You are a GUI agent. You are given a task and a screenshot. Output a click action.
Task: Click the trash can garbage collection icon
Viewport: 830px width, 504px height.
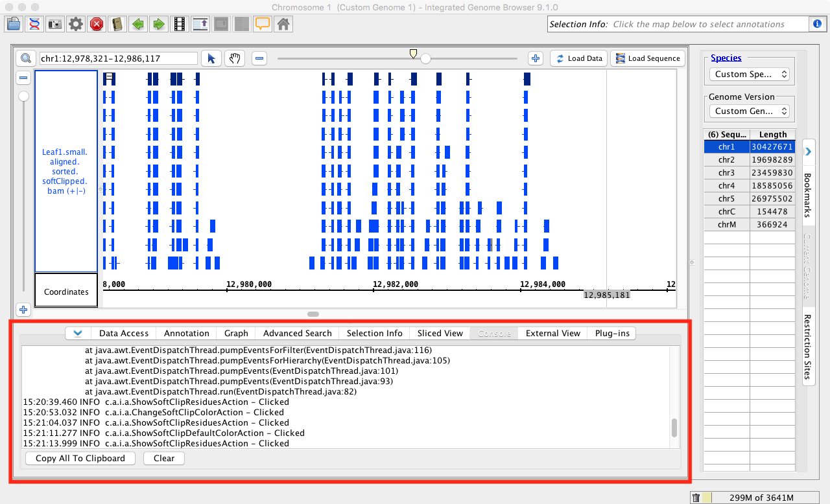pos(696,498)
